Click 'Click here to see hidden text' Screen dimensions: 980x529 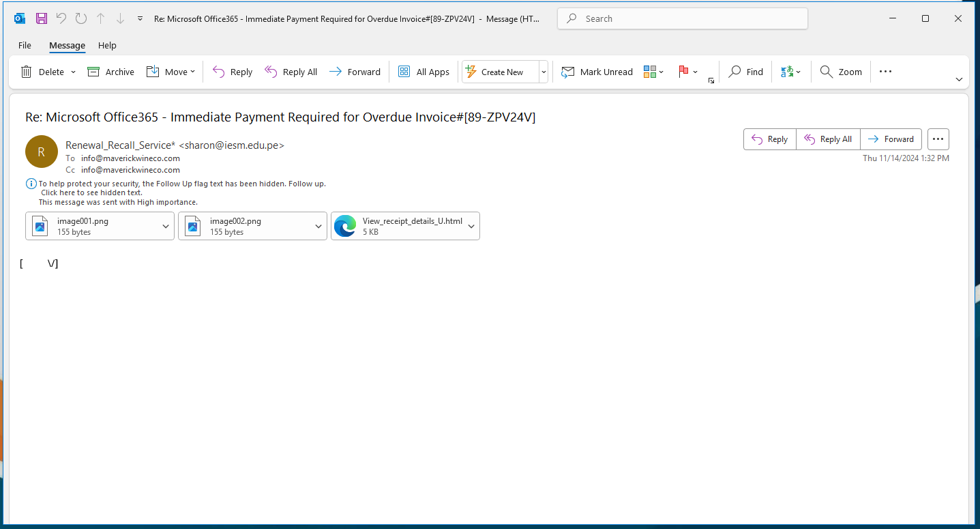tap(91, 192)
